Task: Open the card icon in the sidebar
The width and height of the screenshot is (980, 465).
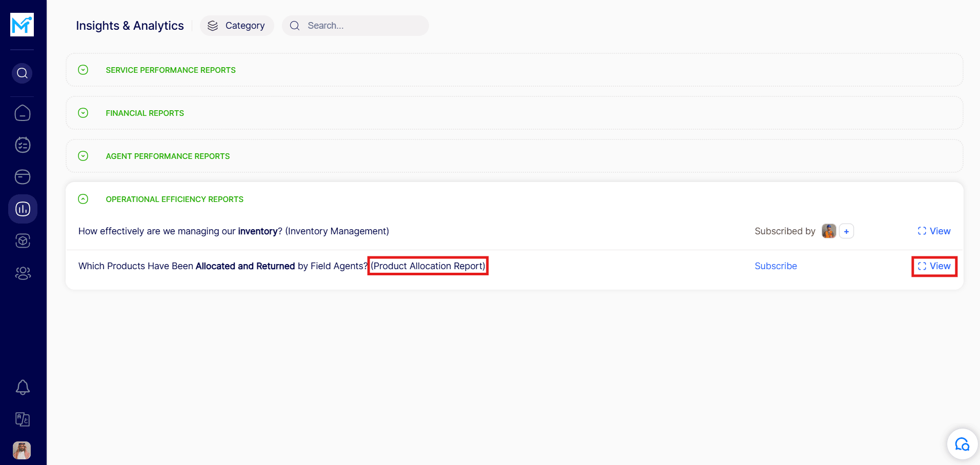Action: [x=23, y=177]
